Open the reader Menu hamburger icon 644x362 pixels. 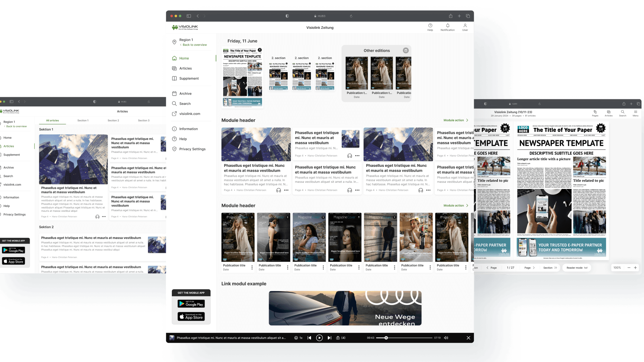[x=635, y=112]
